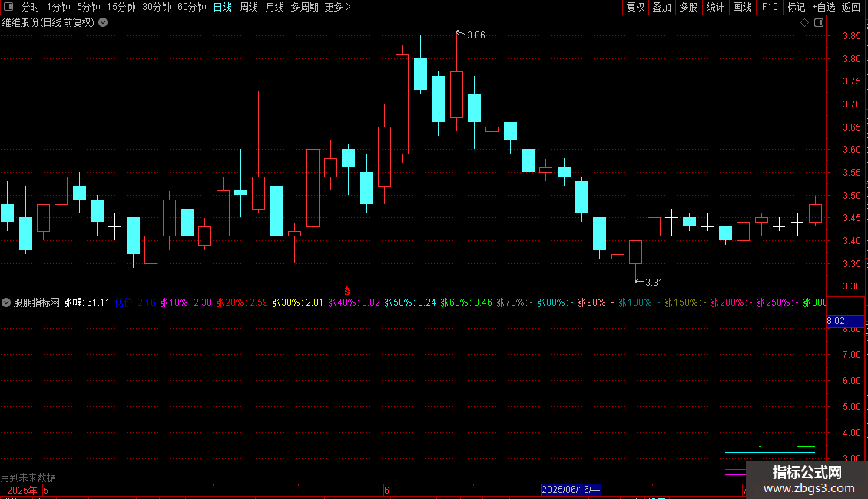Click the 涨10%: 2.38 indicator value
Screen dimensions: 868x499
tap(185, 302)
